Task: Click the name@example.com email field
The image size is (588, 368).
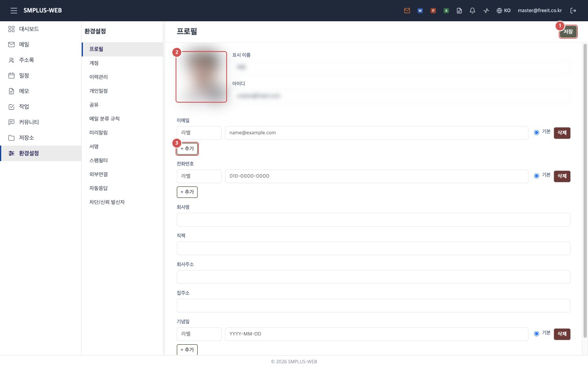Action: point(376,133)
